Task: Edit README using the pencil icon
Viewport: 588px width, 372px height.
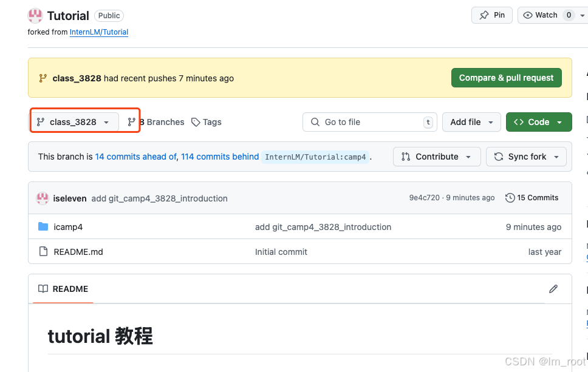Action: [553, 289]
